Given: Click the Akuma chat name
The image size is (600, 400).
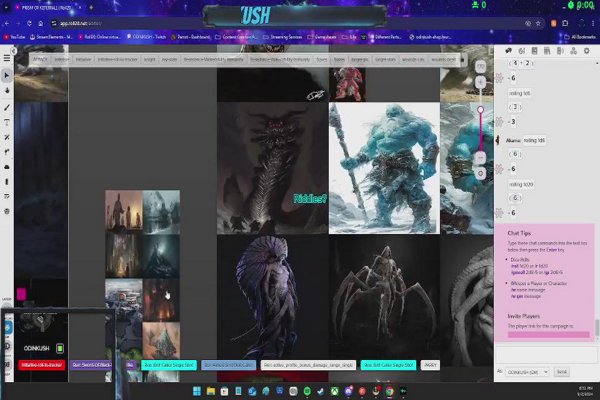Looking at the screenshot, I should click(513, 140).
